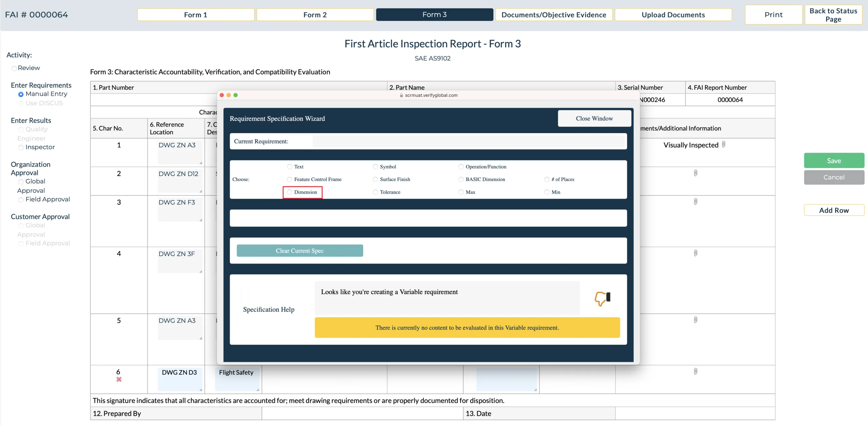Select the BASIC Dimension radio option
The image size is (868, 426).
coord(461,179)
